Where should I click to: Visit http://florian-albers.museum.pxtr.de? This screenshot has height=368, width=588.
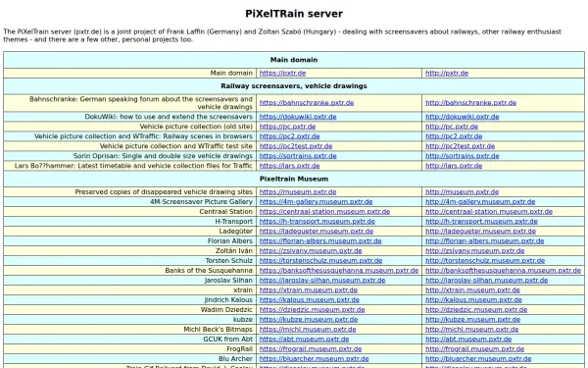pos(484,241)
